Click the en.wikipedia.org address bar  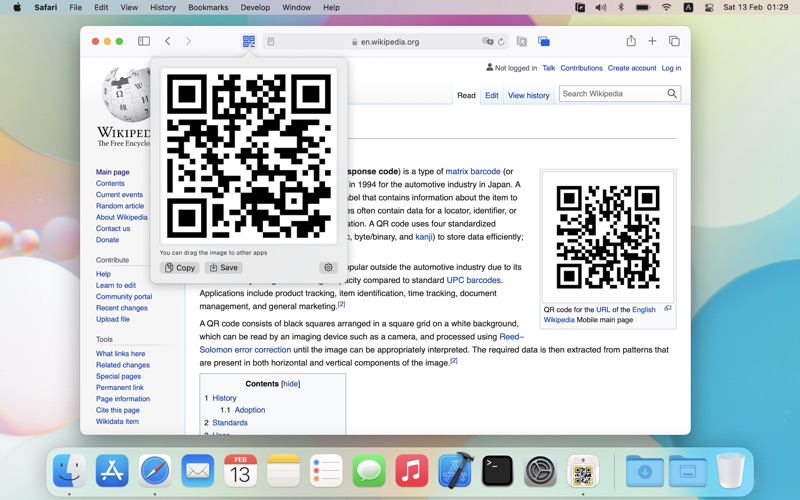coord(385,42)
